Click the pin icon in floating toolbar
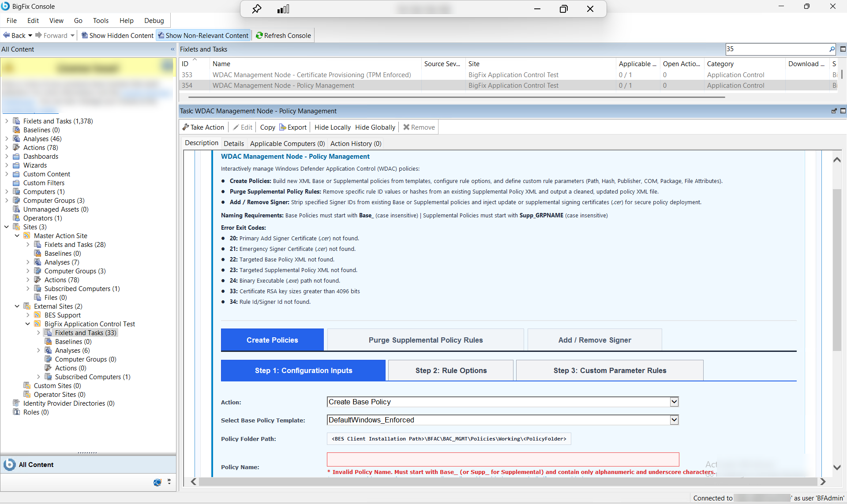The width and height of the screenshot is (847, 504). (x=257, y=9)
